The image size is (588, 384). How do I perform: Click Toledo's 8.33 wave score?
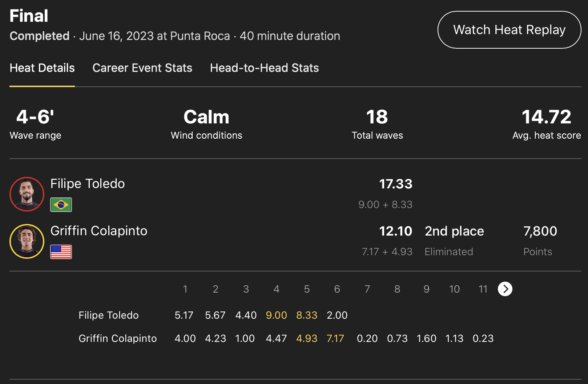click(307, 315)
